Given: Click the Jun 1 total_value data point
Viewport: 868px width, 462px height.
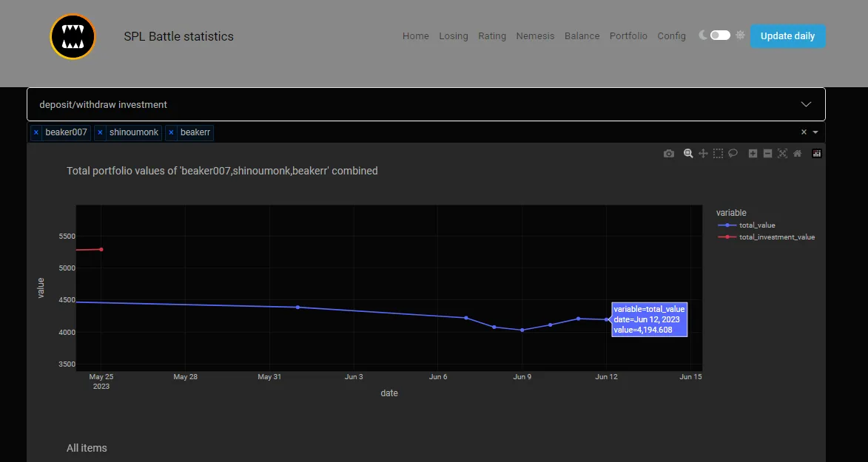Looking at the screenshot, I should pyautogui.click(x=297, y=307).
